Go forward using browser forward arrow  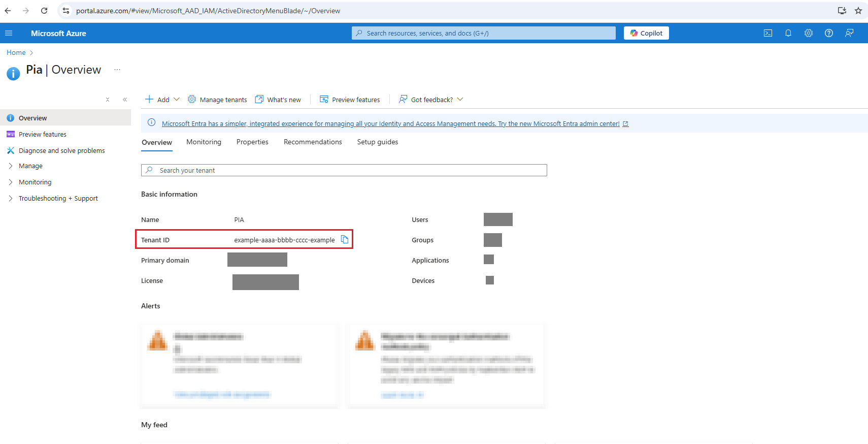[26, 11]
